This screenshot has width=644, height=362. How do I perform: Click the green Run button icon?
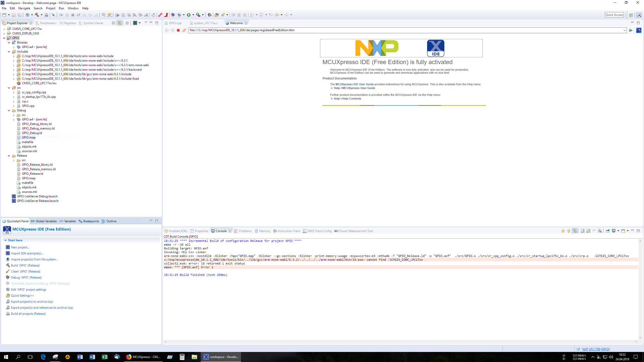click(x=189, y=15)
